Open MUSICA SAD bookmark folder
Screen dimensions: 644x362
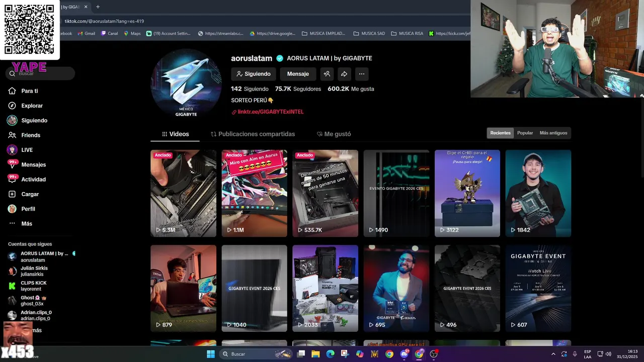(x=369, y=34)
